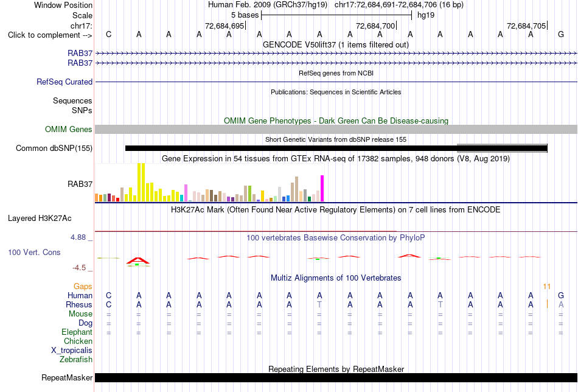
Task: Click the 72,684,695 position label
Action: pos(225,26)
